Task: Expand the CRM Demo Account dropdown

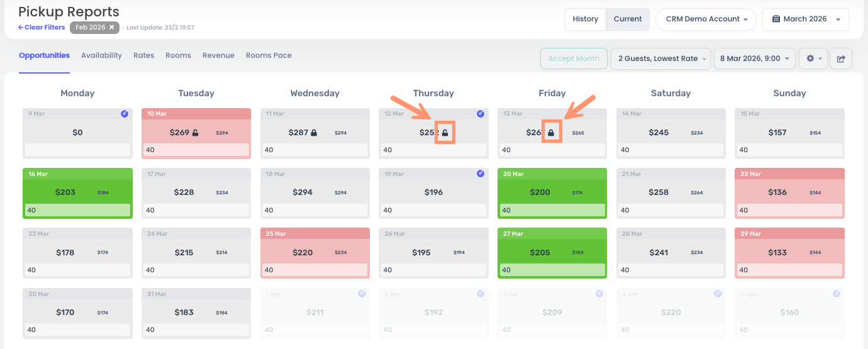Action: [706, 19]
